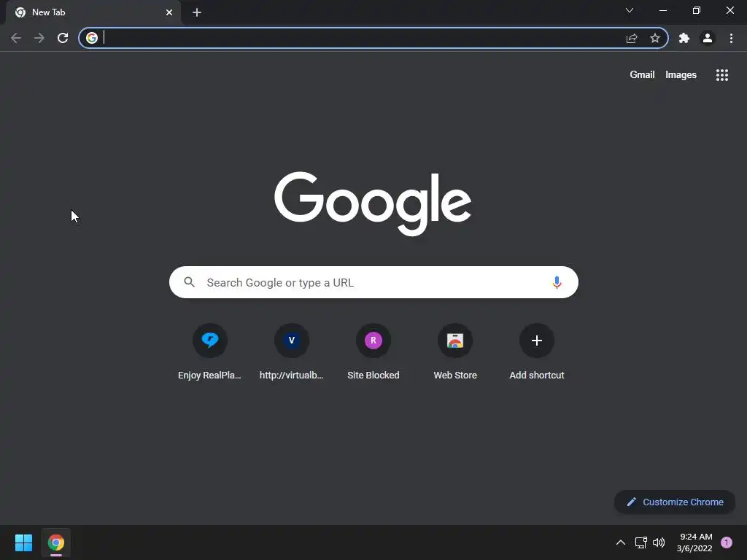Click the Google icon in the address bar
The height and width of the screenshot is (560, 747).
click(x=92, y=38)
